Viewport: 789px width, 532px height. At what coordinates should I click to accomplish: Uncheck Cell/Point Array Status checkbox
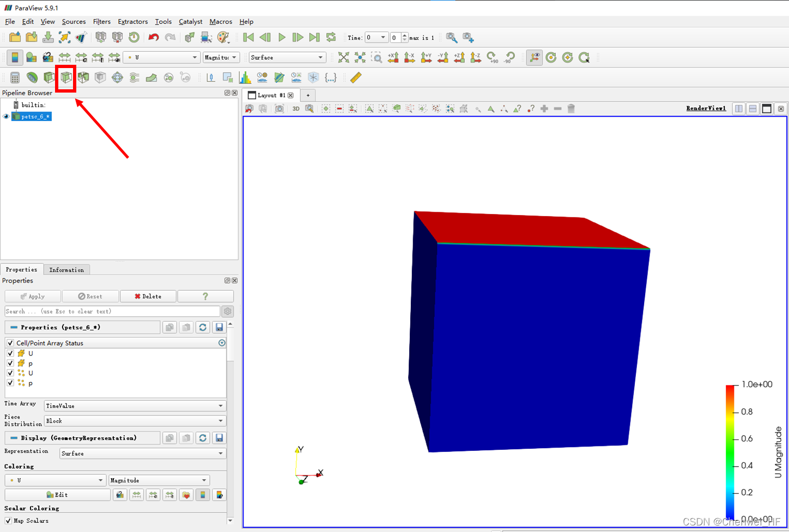(10, 343)
